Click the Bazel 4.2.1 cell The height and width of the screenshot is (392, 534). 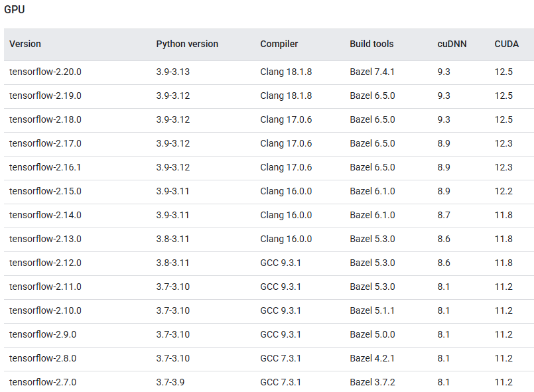pyautogui.click(x=372, y=358)
